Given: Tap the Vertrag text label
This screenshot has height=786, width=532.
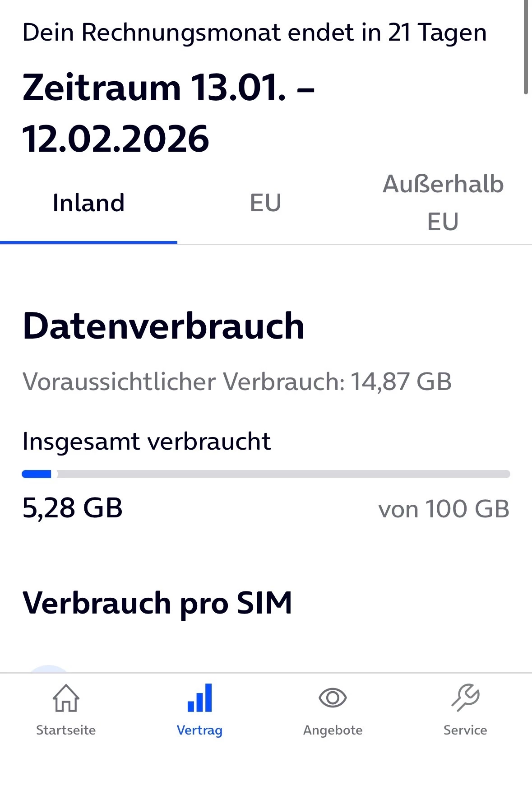Looking at the screenshot, I should click(x=199, y=730).
